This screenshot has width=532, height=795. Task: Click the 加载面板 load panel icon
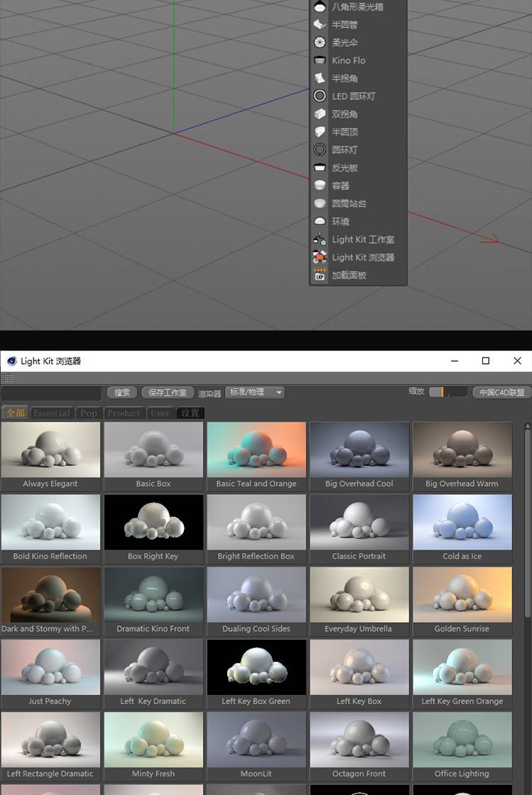click(319, 274)
